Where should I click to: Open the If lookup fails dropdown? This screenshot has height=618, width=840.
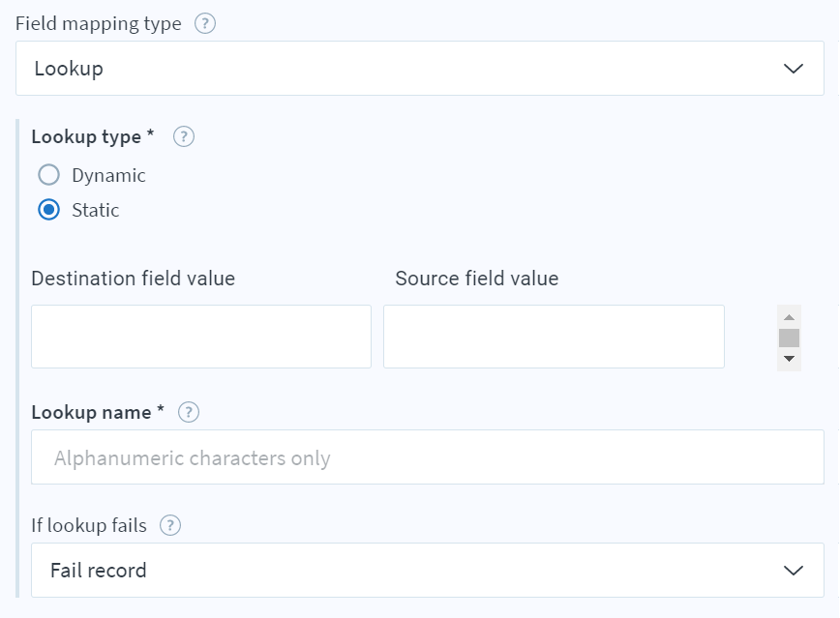420,571
